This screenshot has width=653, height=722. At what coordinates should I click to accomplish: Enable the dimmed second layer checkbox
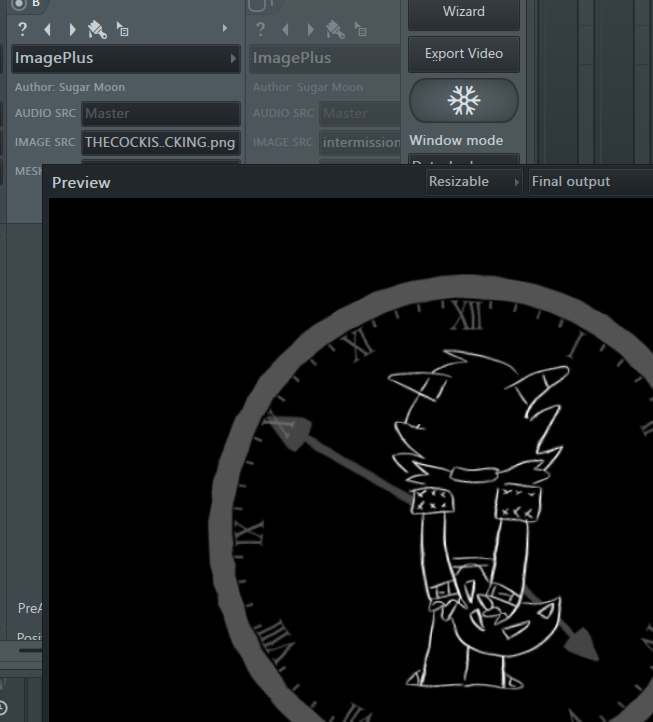(257, 4)
